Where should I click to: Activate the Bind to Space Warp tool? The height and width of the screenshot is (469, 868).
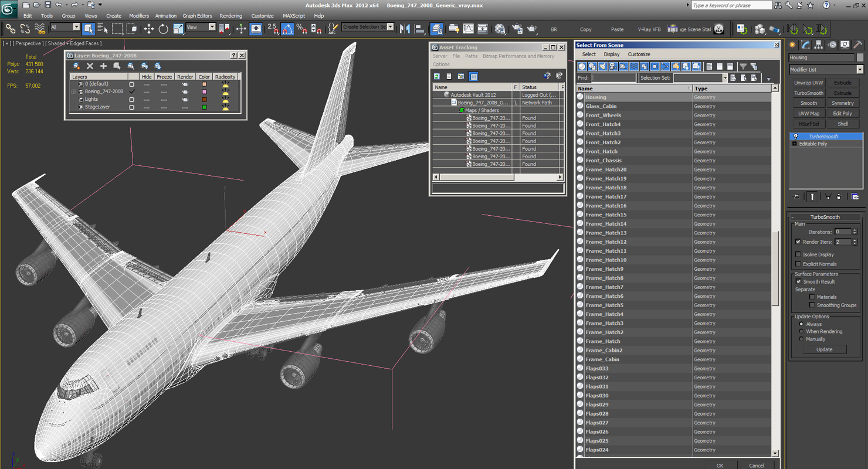40,28
